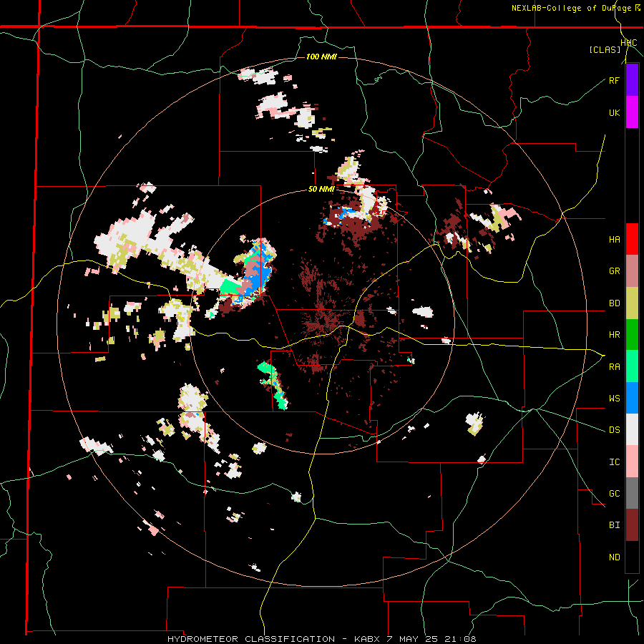Click the DS white legend swatch
This screenshot has height=644, width=644.
[x=632, y=429]
